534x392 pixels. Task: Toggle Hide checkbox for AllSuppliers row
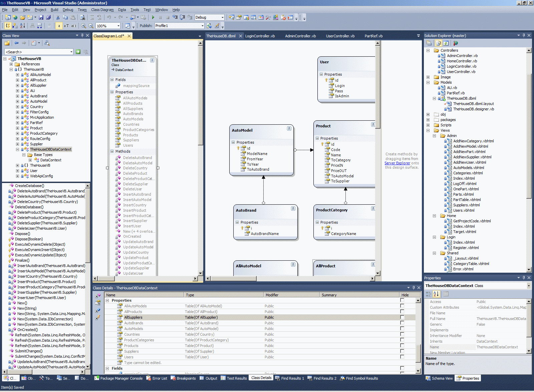pyautogui.click(x=402, y=317)
